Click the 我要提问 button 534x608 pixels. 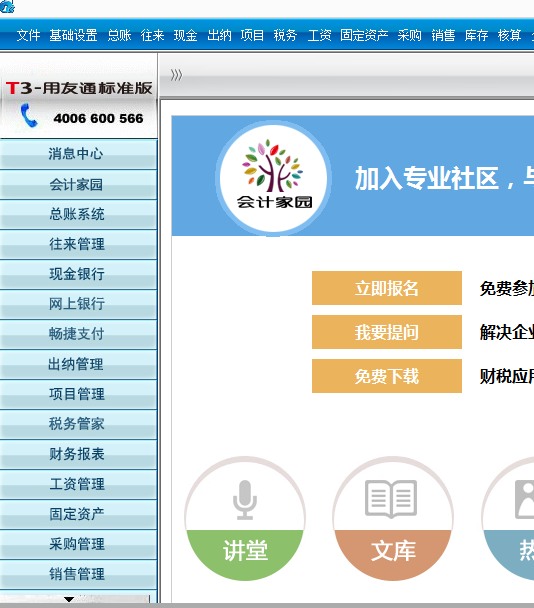pyautogui.click(x=387, y=332)
